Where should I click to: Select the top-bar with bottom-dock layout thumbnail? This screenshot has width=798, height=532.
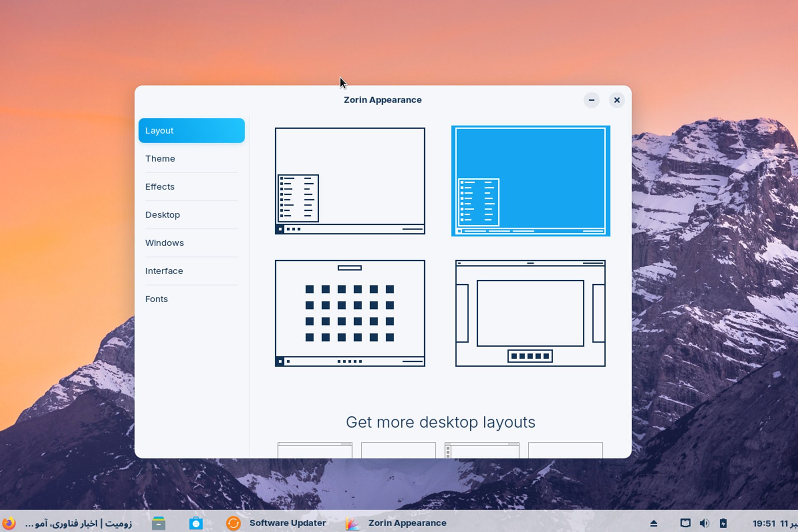tap(531, 313)
